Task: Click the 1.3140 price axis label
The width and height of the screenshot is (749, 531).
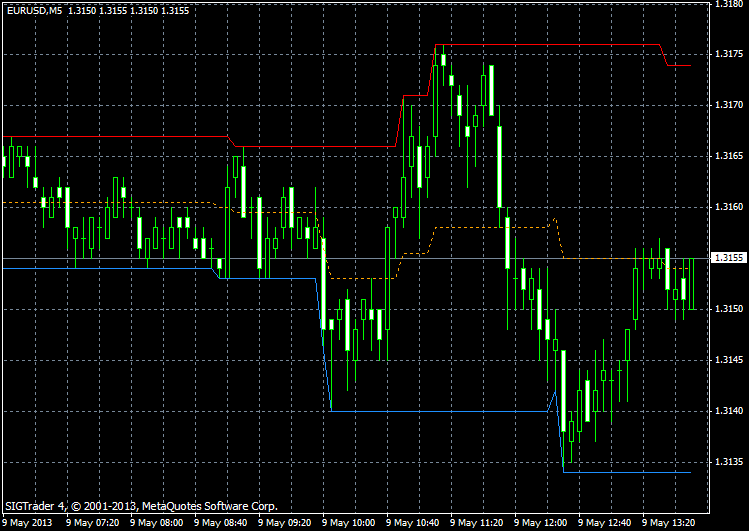Action: 729,411
